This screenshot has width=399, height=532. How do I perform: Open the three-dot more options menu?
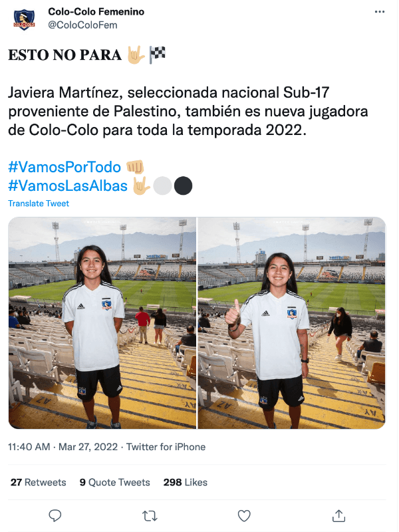(379, 12)
